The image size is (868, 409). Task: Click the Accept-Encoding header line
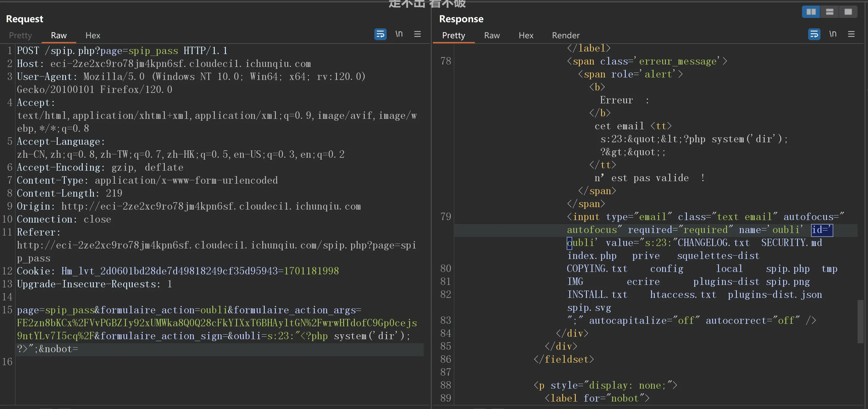100,167
